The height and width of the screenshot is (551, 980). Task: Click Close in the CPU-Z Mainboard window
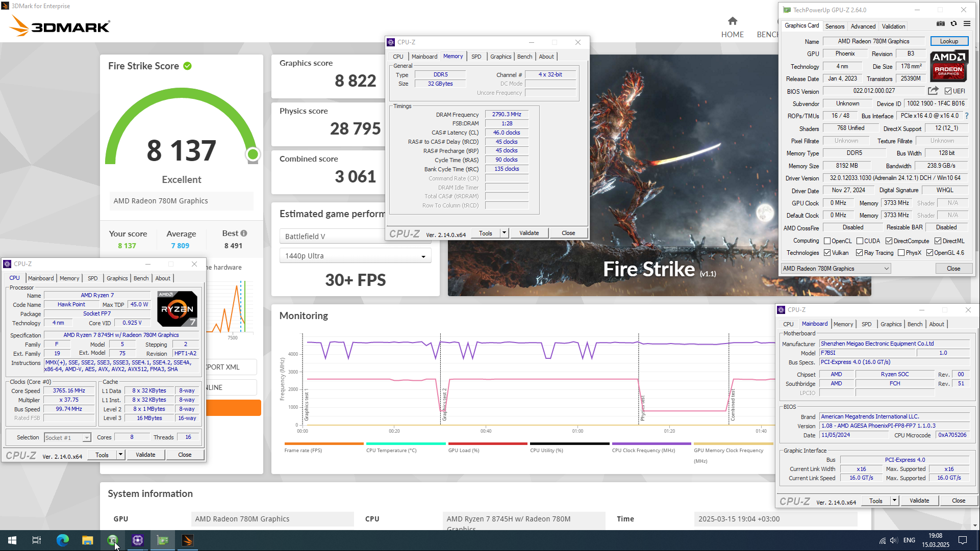[x=958, y=501]
